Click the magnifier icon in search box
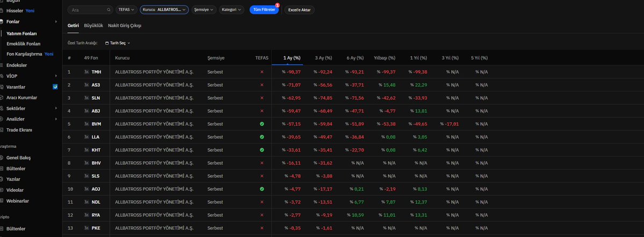The height and width of the screenshot is (237, 644). (108, 10)
